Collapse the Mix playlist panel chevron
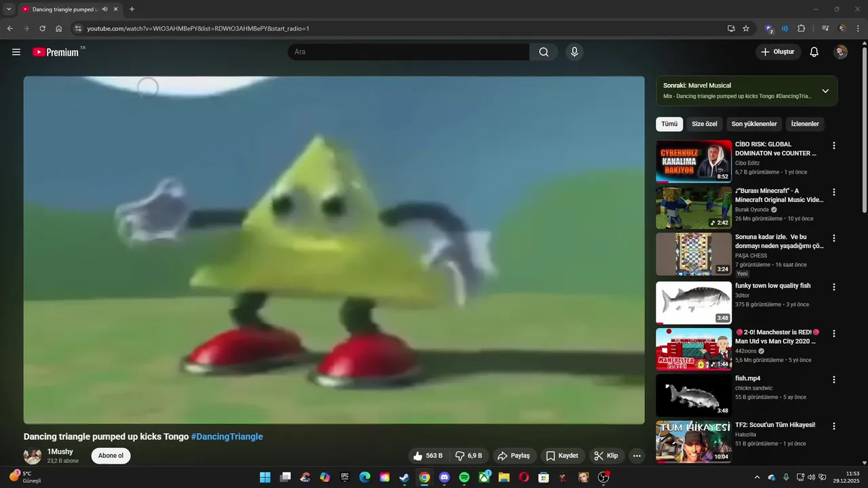Screen dimensions: 868x488 [x=825, y=91]
